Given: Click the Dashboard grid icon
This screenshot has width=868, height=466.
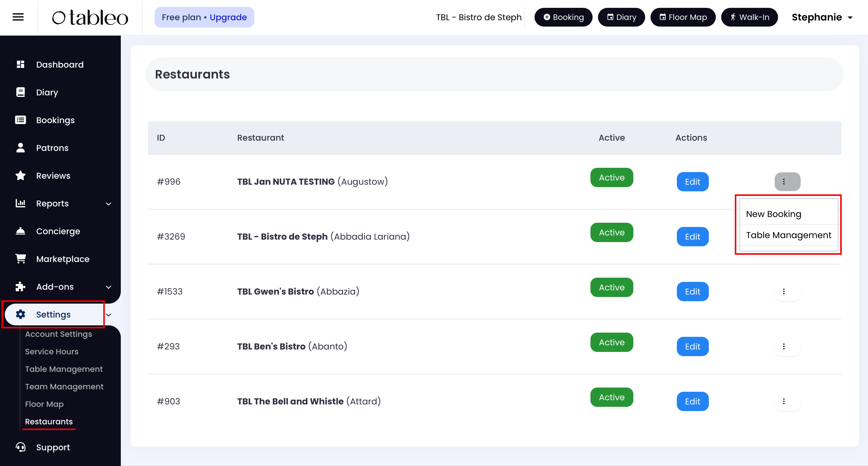Looking at the screenshot, I should pos(21,64).
